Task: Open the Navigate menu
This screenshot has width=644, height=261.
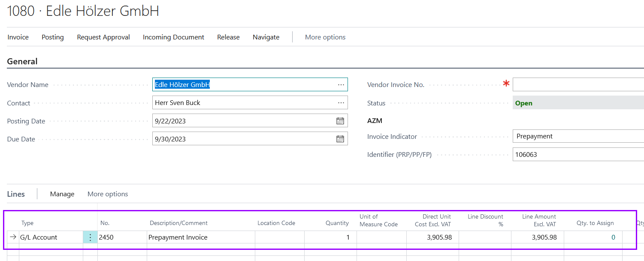Action: pos(266,37)
